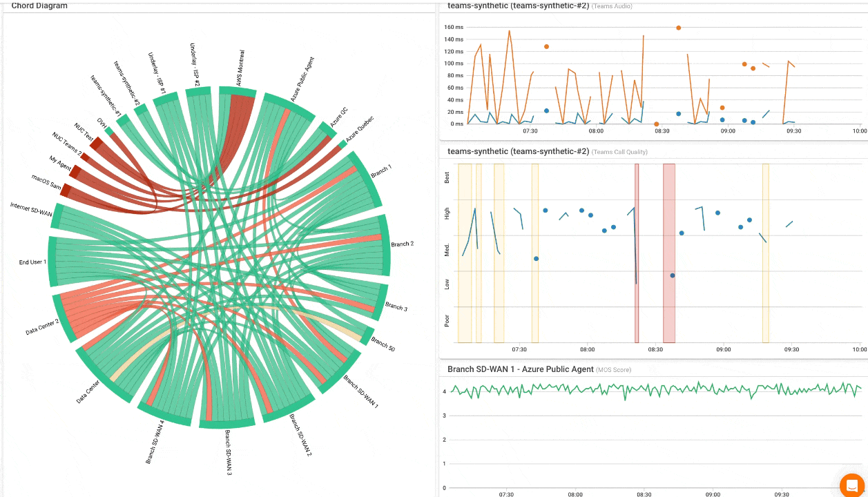The image size is (868, 497).
Task: Open the orange live chat bubble
Action: (851, 486)
